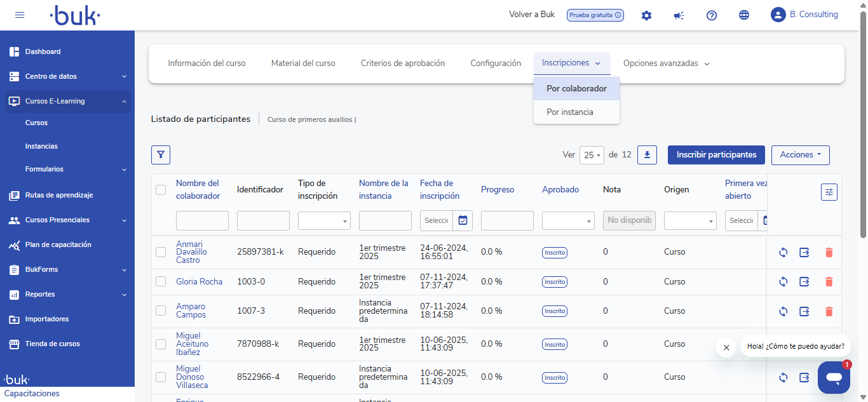Open the filter icon above the table
This screenshot has width=868, height=402.
point(161,154)
